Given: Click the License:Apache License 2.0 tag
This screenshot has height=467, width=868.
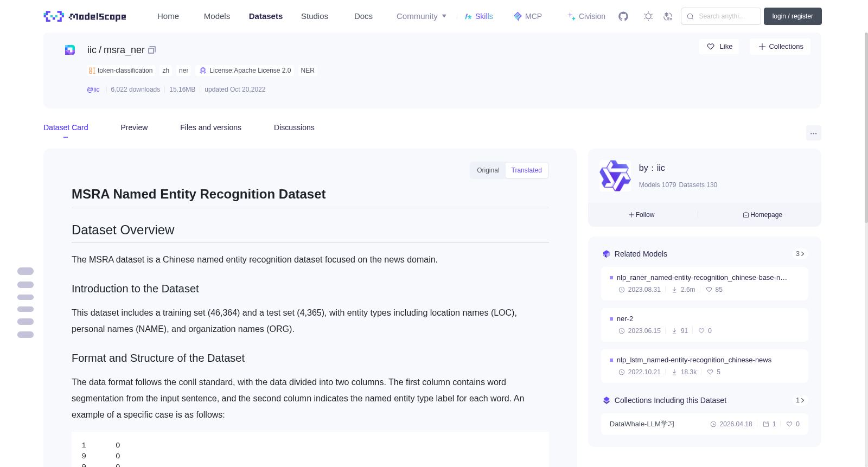Looking at the screenshot, I should [245, 71].
